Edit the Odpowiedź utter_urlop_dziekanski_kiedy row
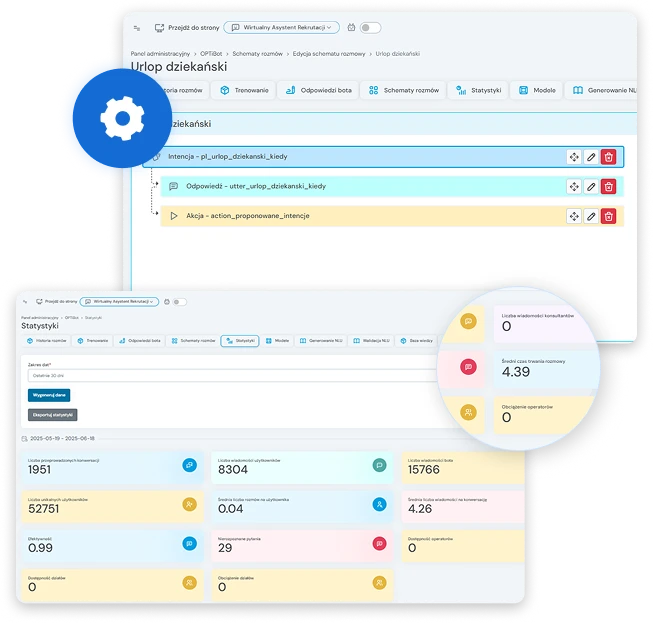The height and width of the screenshot is (624, 654). click(591, 186)
